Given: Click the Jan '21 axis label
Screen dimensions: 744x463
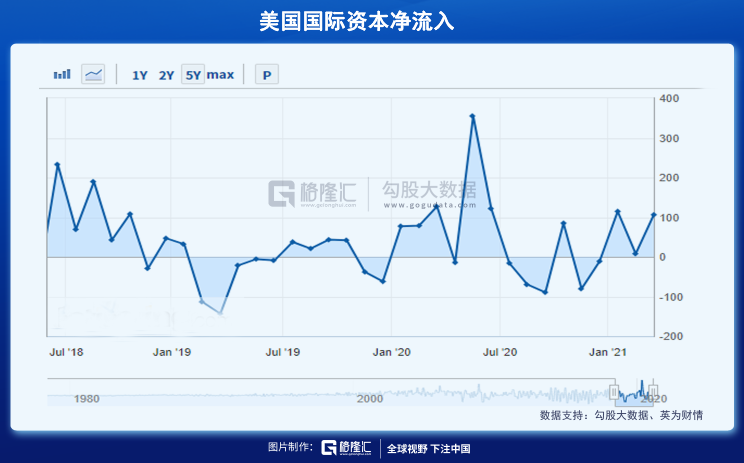Looking at the screenshot, I should point(608,352).
